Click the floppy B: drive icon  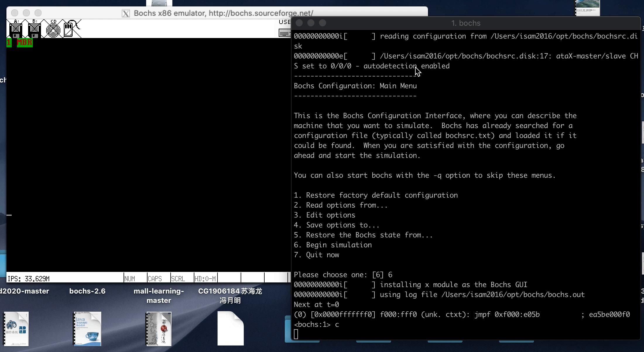tap(34, 29)
